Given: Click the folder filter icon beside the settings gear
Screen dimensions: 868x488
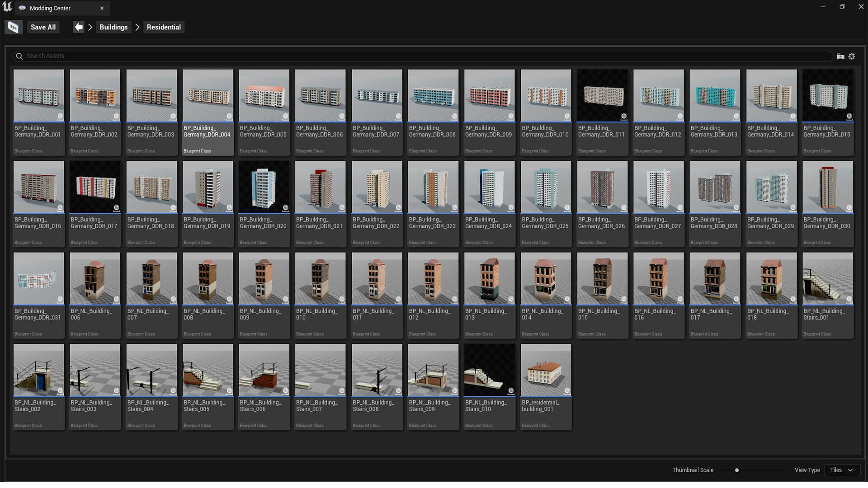Looking at the screenshot, I should (840, 56).
